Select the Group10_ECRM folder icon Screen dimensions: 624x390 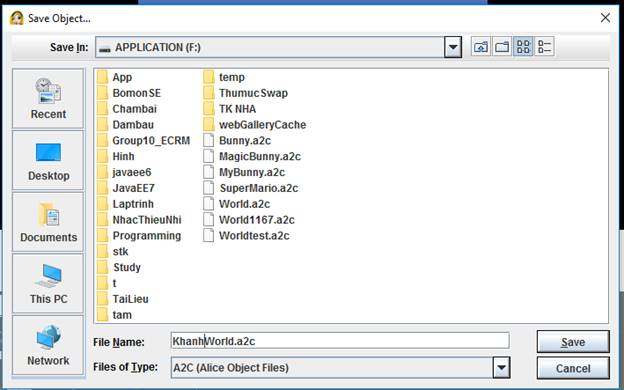pyautogui.click(x=103, y=140)
